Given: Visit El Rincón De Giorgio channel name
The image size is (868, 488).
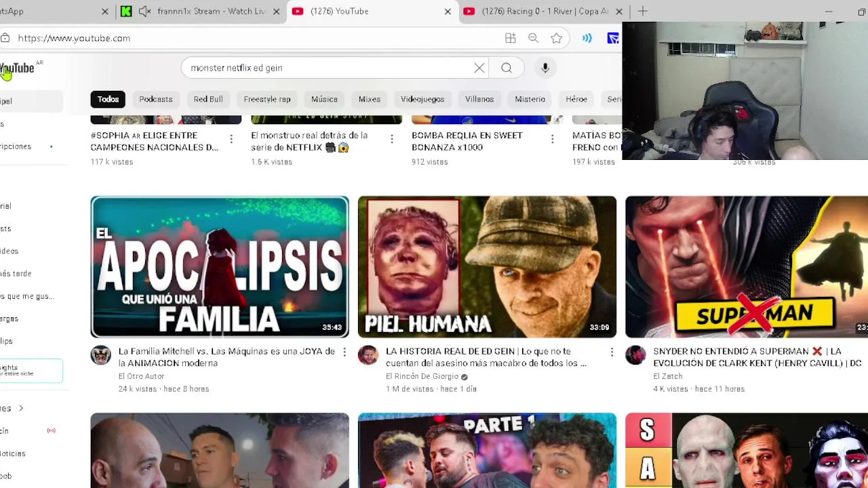Looking at the screenshot, I should coord(422,376).
